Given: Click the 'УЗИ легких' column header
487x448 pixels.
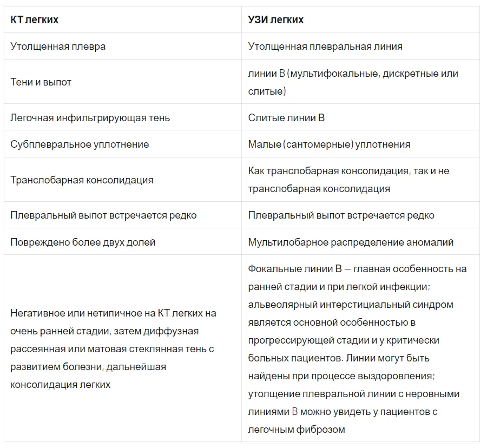Looking at the screenshot, I should click(x=276, y=19).
